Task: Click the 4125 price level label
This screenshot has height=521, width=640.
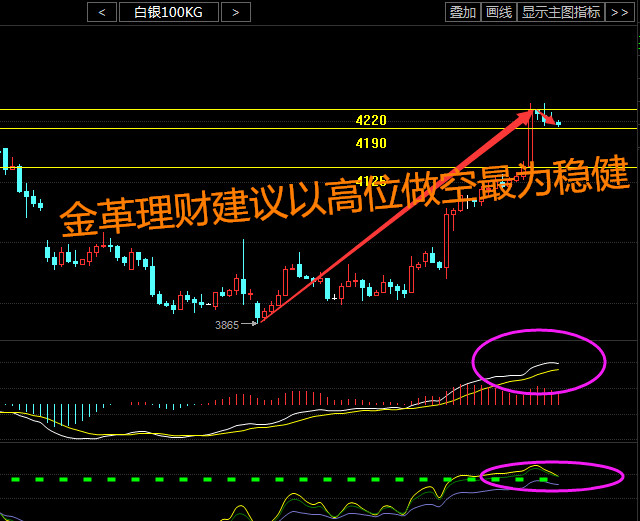Action: coord(371,181)
